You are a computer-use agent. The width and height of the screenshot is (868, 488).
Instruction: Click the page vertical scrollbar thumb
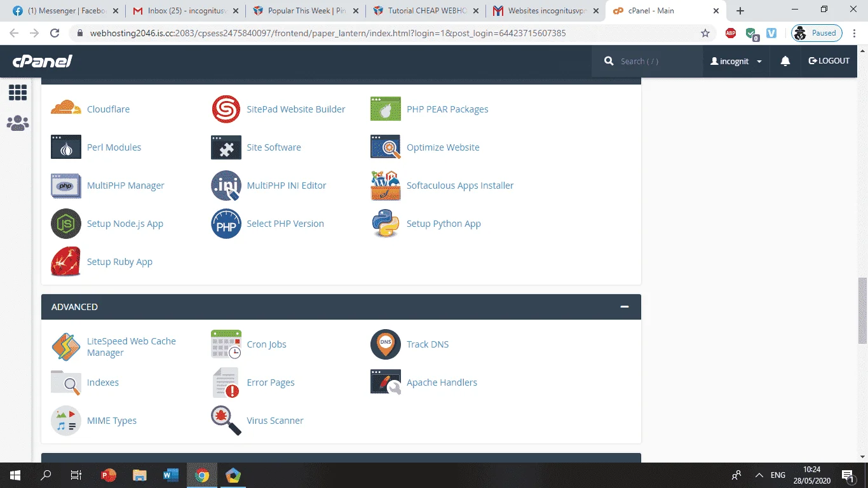(x=862, y=311)
